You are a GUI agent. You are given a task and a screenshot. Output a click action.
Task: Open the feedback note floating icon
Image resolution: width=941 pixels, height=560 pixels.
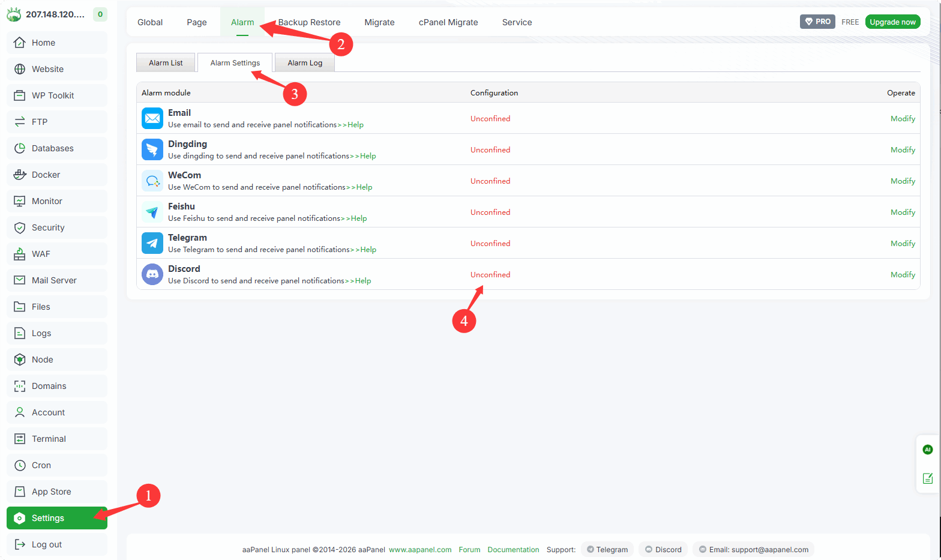[928, 478]
